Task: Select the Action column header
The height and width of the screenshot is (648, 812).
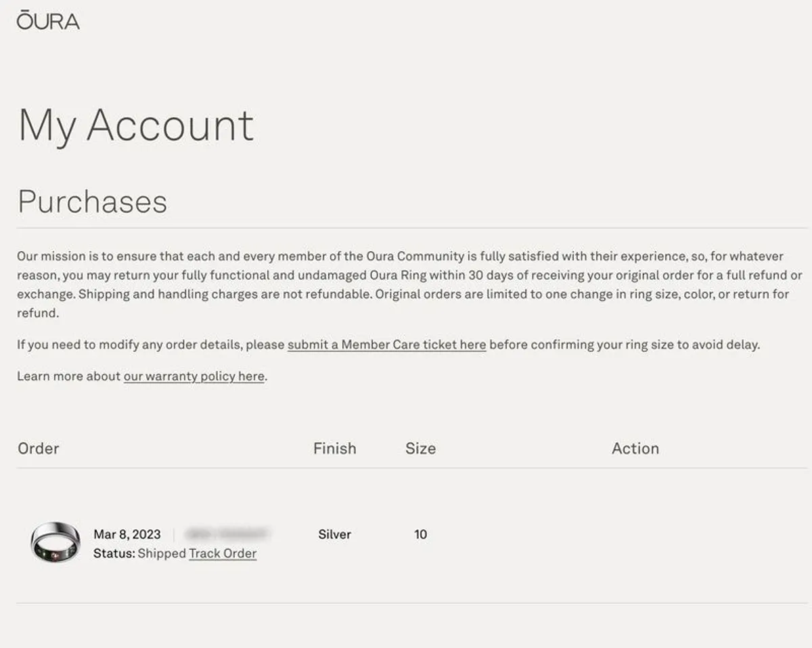Action: coord(635,448)
